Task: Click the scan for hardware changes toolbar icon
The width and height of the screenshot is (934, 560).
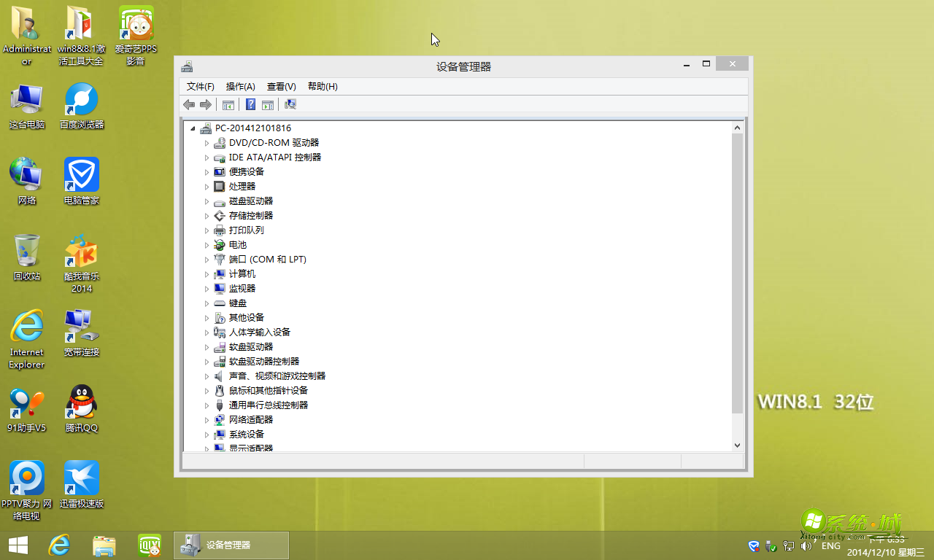Action: click(x=290, y=104)
